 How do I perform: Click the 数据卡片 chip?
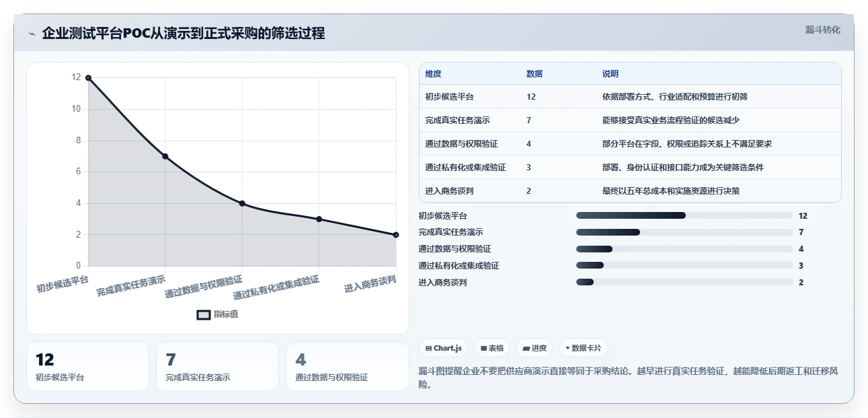[x=584, y=348]
